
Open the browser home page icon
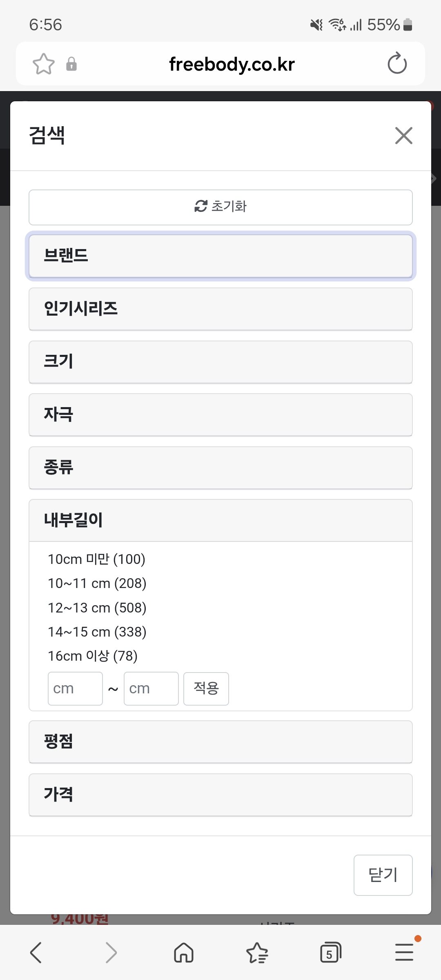(x=184, y=953)
